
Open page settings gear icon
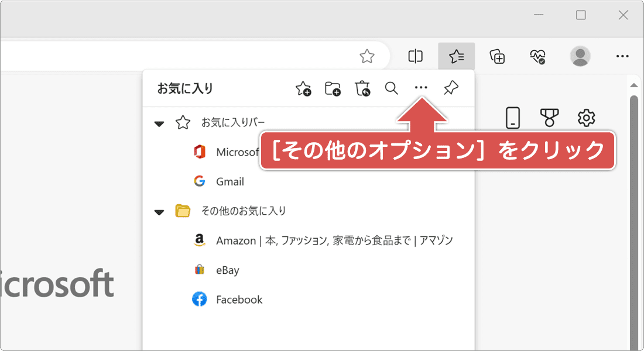[x=586, y=118]
